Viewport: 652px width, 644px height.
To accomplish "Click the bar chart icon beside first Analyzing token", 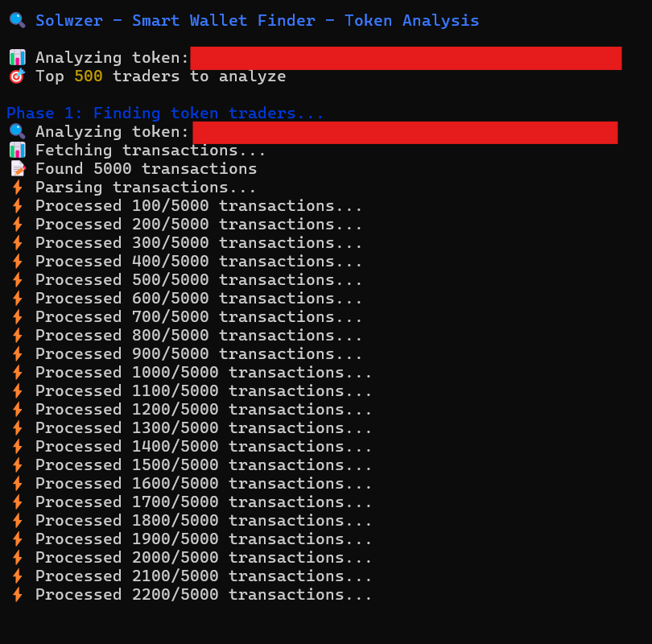I will (x=17, y=57).
